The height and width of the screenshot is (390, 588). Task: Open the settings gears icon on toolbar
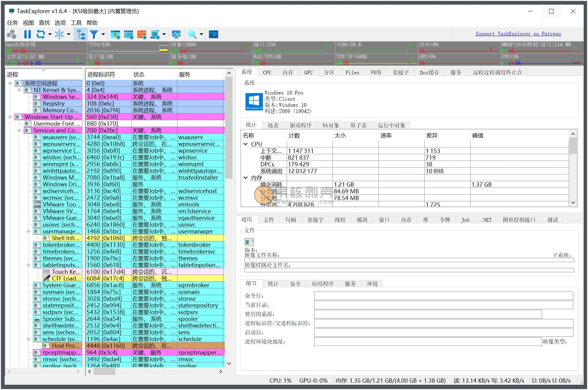click(12, 34)
